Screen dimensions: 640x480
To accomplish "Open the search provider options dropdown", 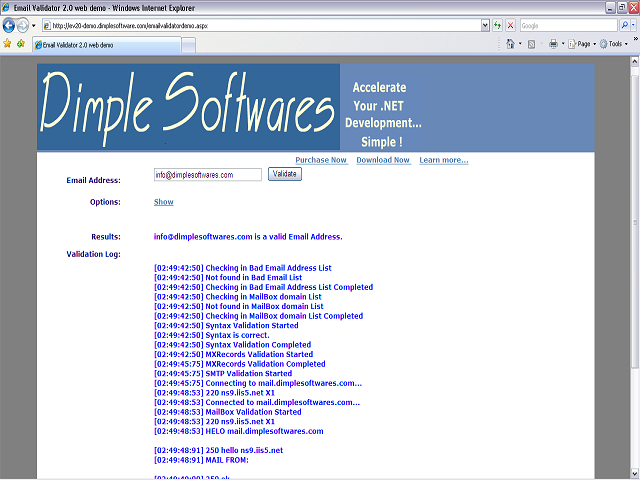I will [633, 26].
